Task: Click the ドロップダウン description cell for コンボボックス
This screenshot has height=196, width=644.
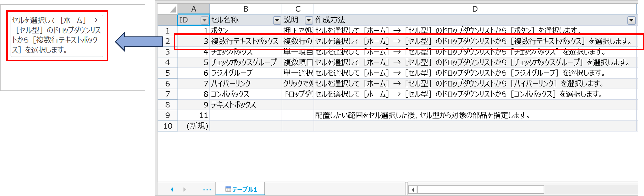Action: [x=298, y=94]
